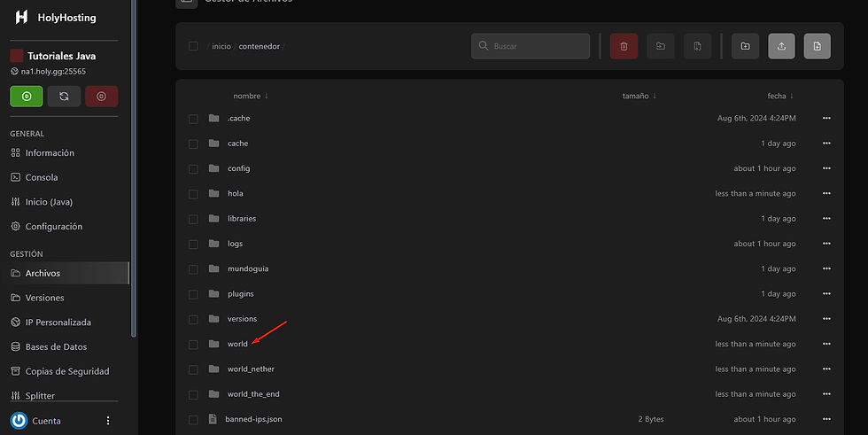Click the red trash delete icon

pos(624,46)
